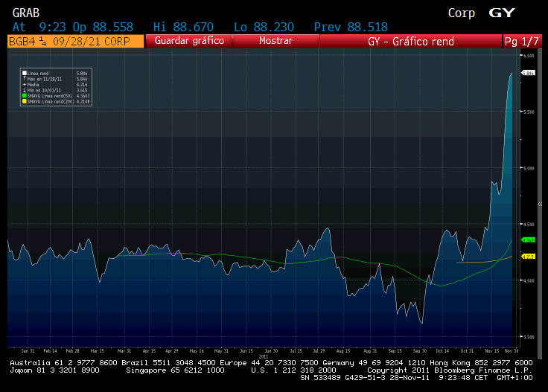This screenshot has height=392, width=548.
Task: Click the Mar 15 date label on x-axis
Action: click(97, 351)
